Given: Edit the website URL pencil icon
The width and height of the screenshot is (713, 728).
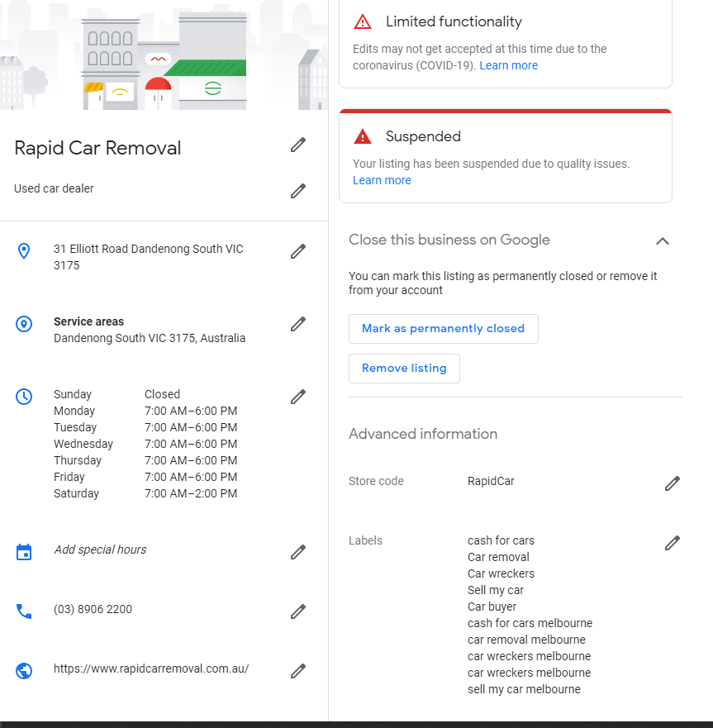Looking at the screenshot, I should coord(298,671).
